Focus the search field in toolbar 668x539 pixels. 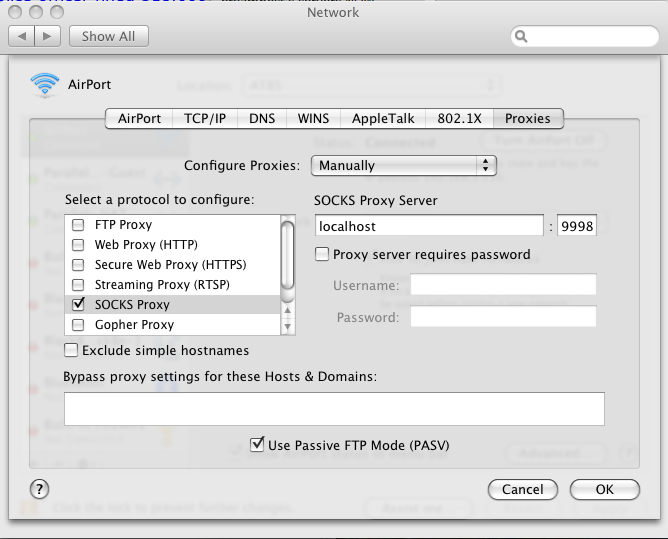point(585,36)
